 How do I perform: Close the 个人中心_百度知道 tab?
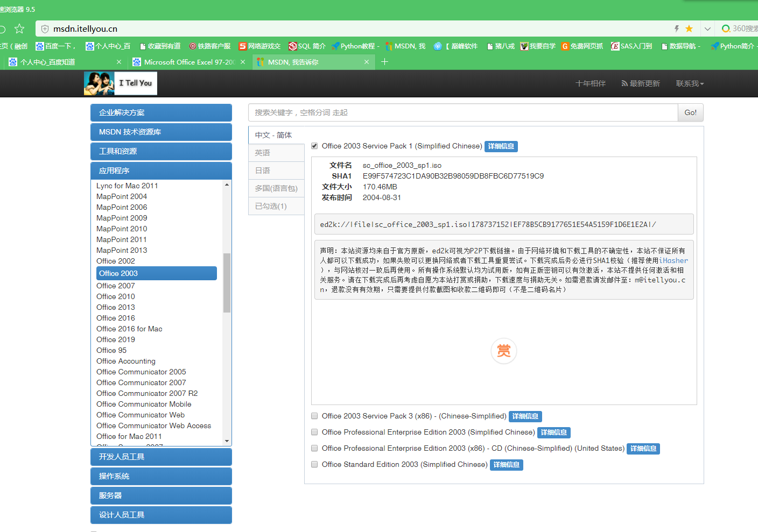[x=119, y=62]
